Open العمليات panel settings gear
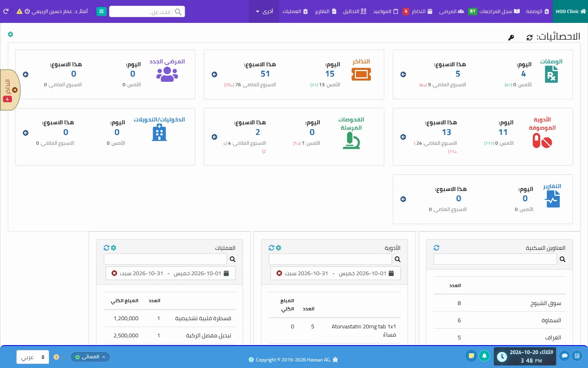 [x=114, y=248]
